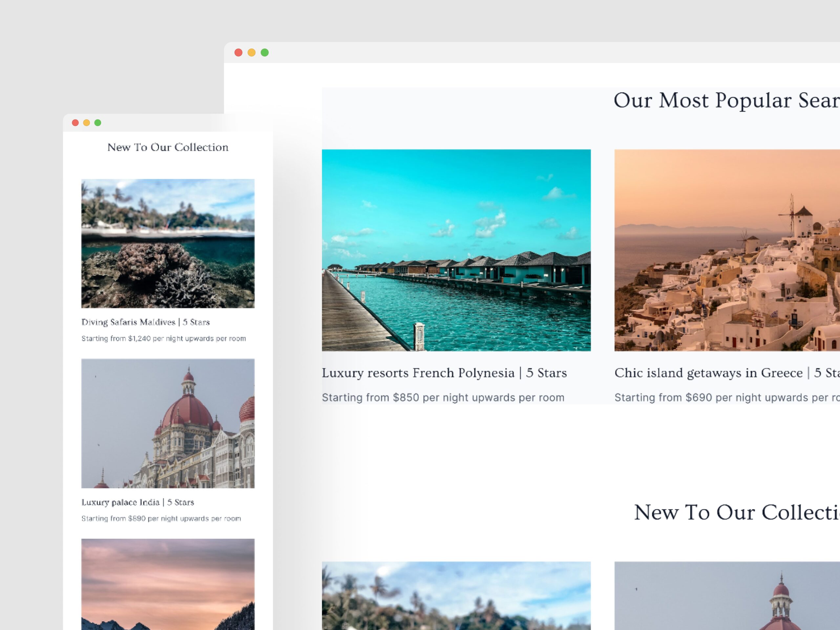Open "Luxury palace India | 5 Stars" link
Viewport: 840px width, 630px height.
click(x=137, y=502)
